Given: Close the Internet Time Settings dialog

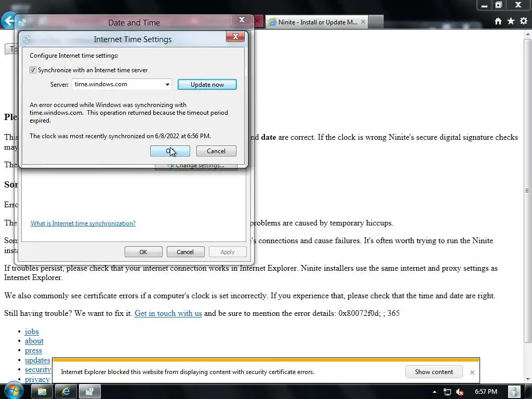Looking at the screenshot, I should (235, 37).
